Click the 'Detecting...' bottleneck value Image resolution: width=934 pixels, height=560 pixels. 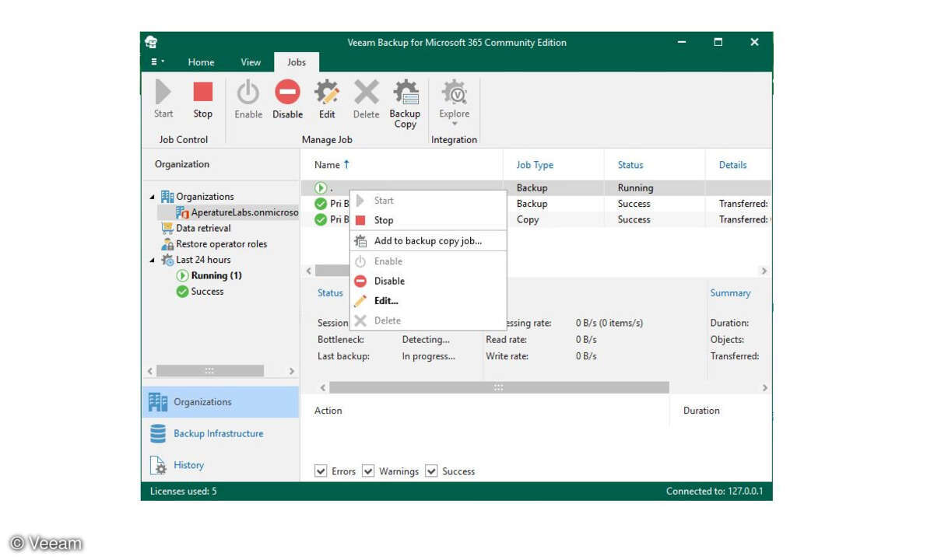tap(426, 340)
